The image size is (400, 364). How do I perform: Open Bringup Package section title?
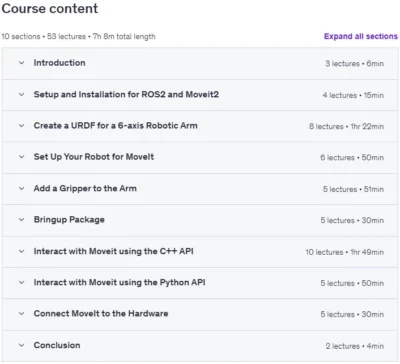69,220
